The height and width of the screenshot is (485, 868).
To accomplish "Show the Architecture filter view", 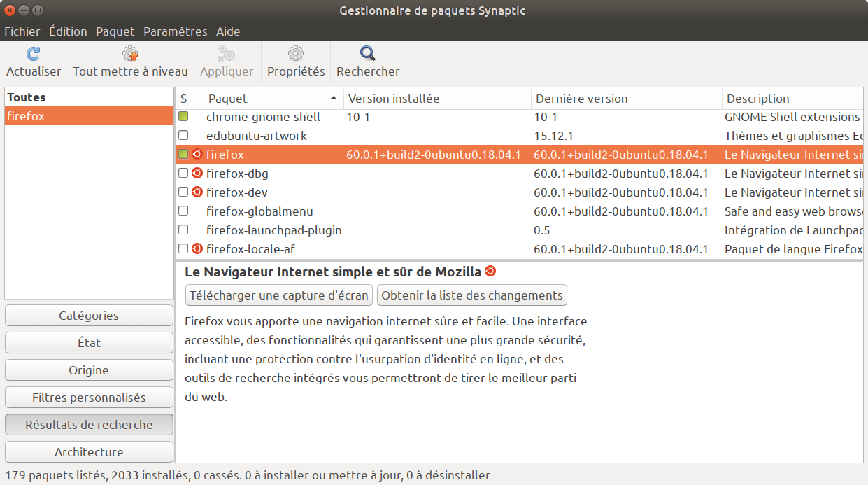I will pyautogui.click(x=89, y=452).
